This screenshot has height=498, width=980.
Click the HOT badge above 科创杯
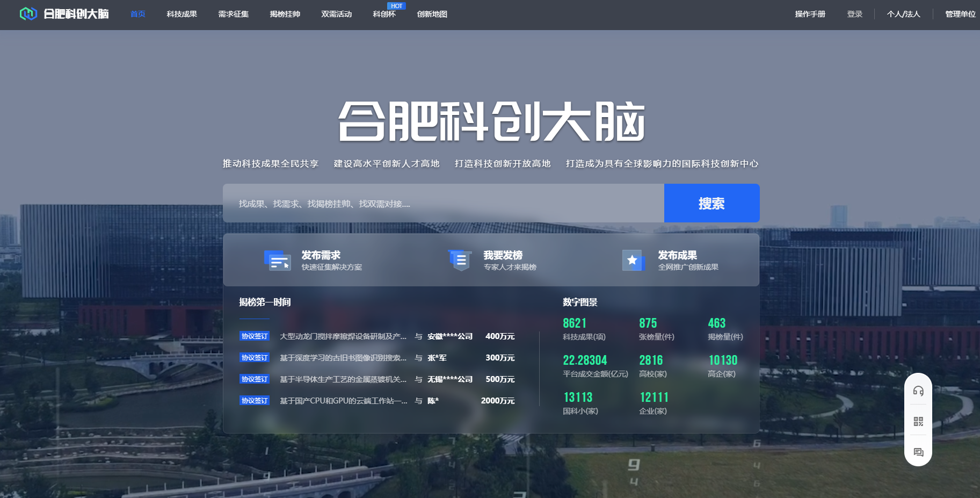tap(396, 6)
